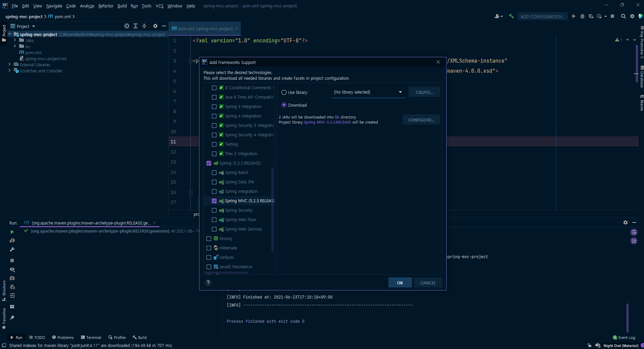The width and height of the screenshot is (644, 349).
Task: Enable the Spring Data JPA checkbox
Action: [214, 182]
